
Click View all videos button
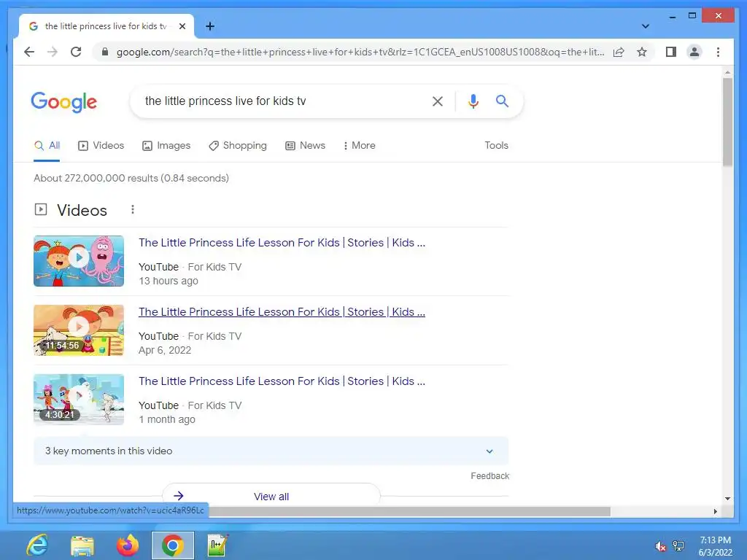coord(271,496)
